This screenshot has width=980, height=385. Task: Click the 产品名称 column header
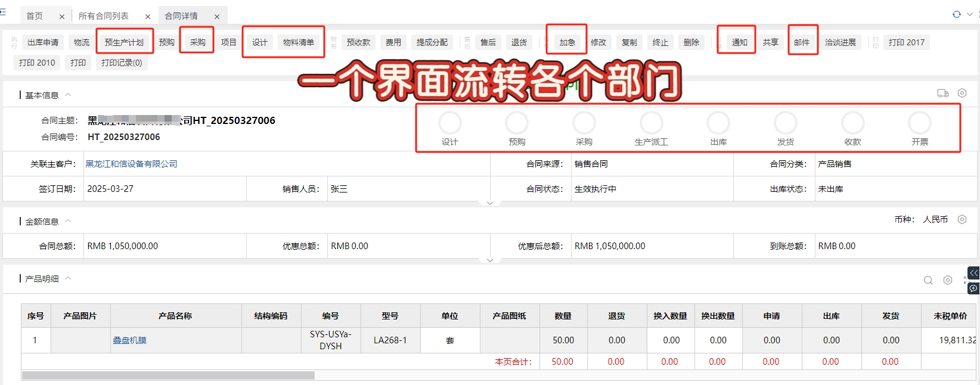[175, 316]
